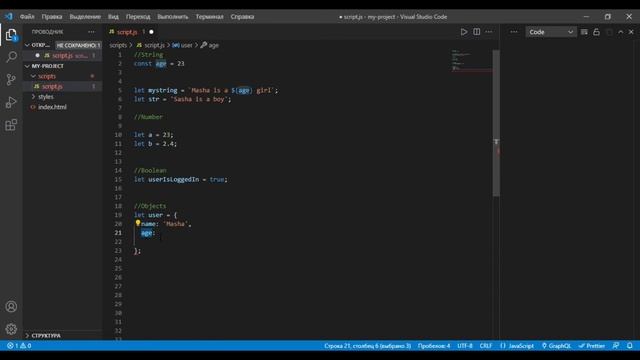Image resolution: width=640 pixels, height=360 pixels.
Task: Click the editor vertical scrollbar
Action: tap(496, 122)
